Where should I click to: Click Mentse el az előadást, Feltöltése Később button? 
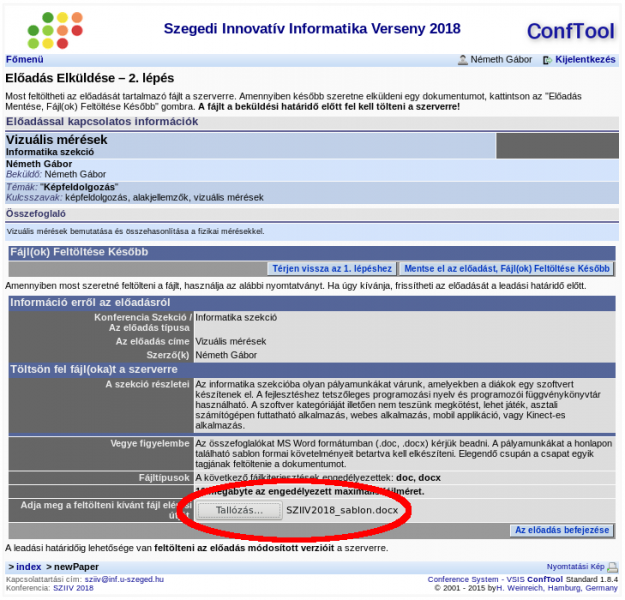tap(506, 269)
